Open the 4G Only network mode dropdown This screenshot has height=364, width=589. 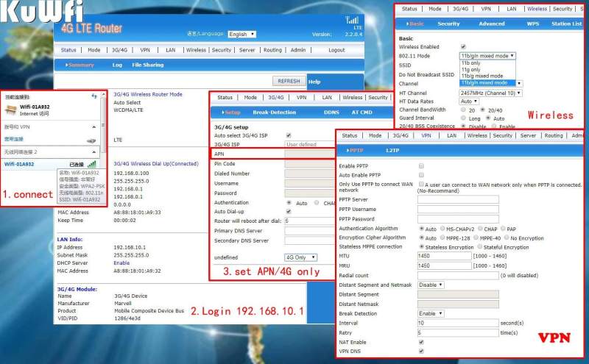pos(301,257)
